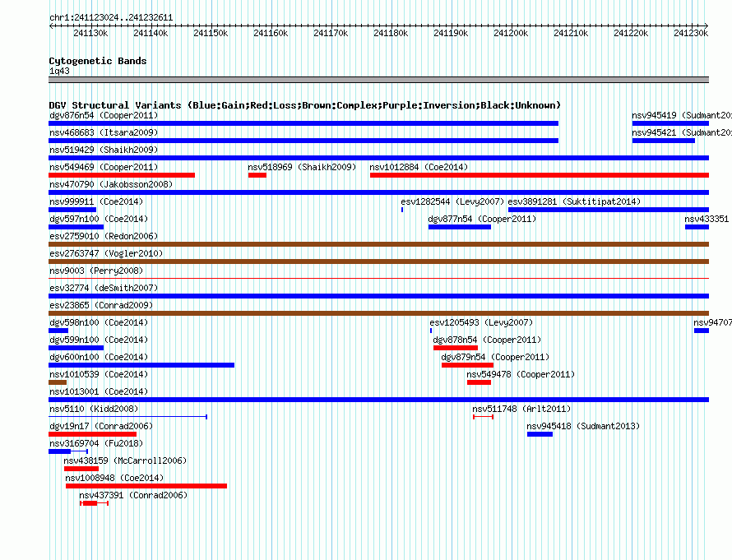732x560 pixels.
Task: Click nsv1010539 (Coe2014) brown bar
Action: tap(58, 382)
